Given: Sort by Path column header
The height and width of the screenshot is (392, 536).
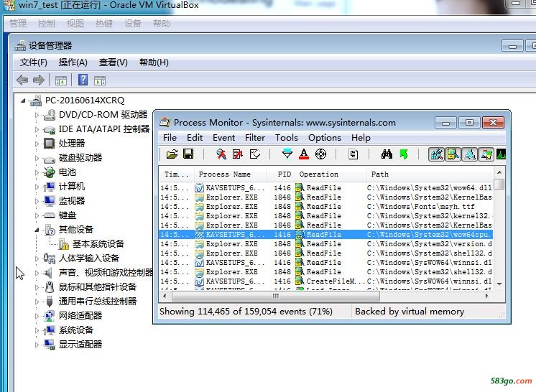Looking at the screenshot, I should pos(430,174).
